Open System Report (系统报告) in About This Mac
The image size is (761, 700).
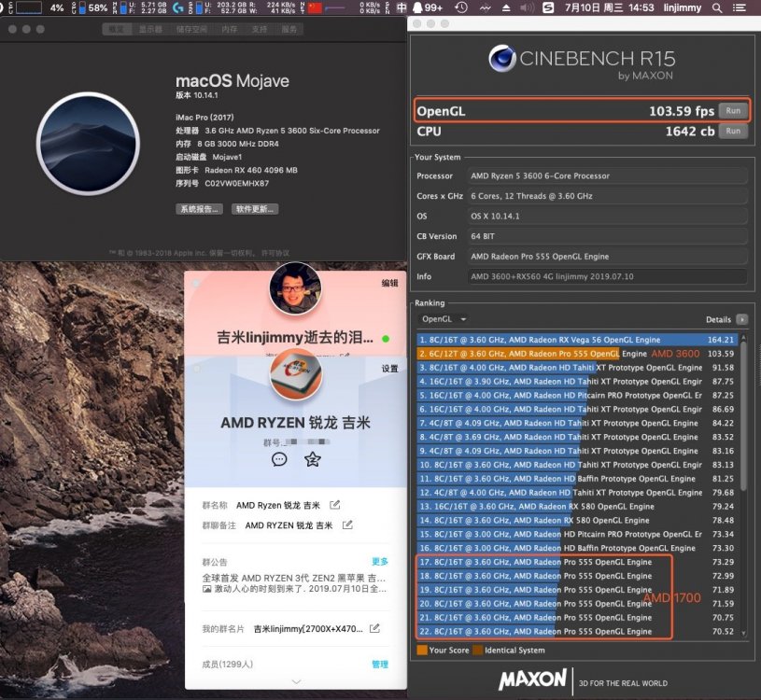[199, 209]
